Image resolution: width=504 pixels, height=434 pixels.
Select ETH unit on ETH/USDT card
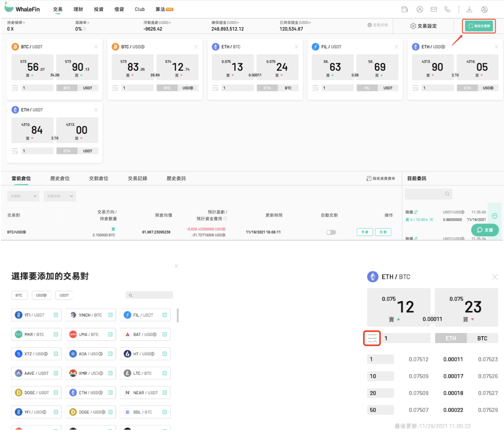click(x=67, y=151)
